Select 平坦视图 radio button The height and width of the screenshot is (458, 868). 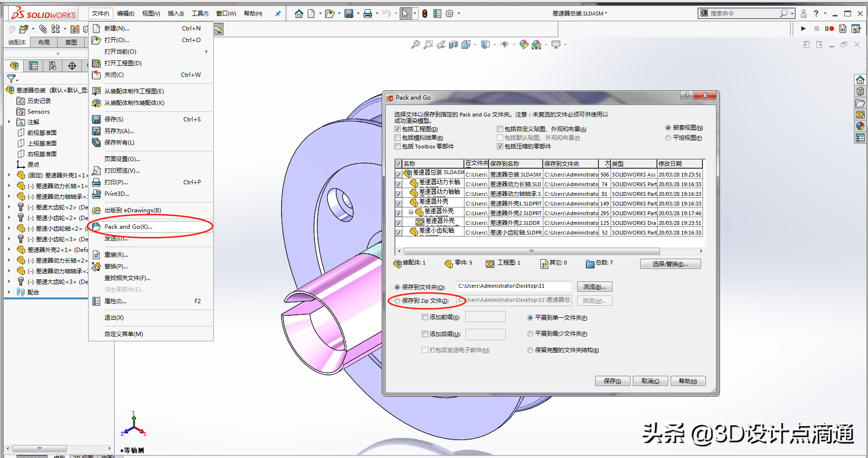668,138
